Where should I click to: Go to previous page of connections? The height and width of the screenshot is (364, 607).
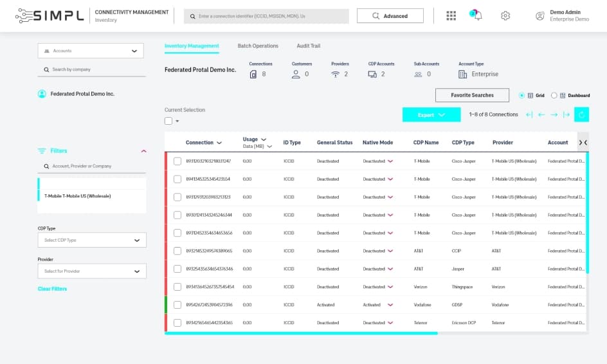click(x=541, y=114)
